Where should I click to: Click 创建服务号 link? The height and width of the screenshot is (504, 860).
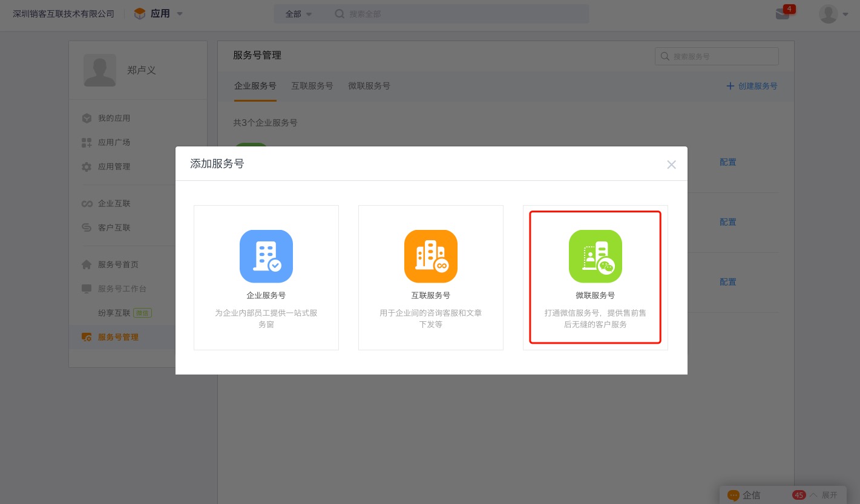pos(752,86)
